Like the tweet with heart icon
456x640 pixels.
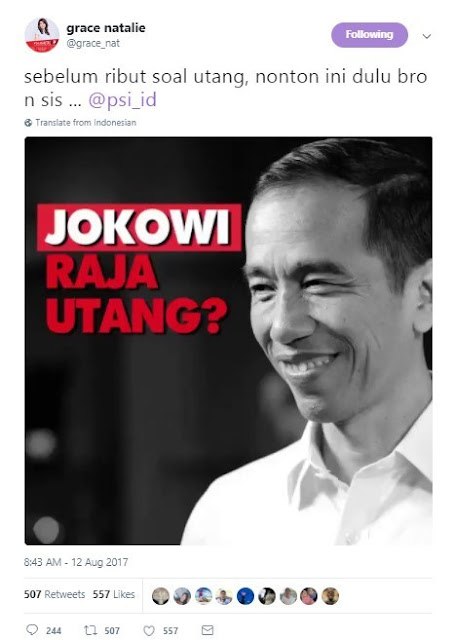pyautogui.click(x=149, y=631)
